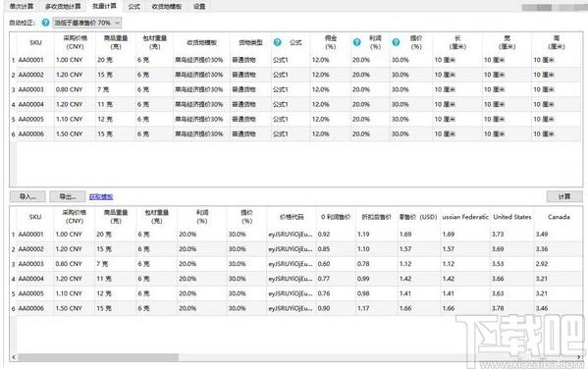Click the 获取模板 link

pyautogui.click(x=101, y=197)
